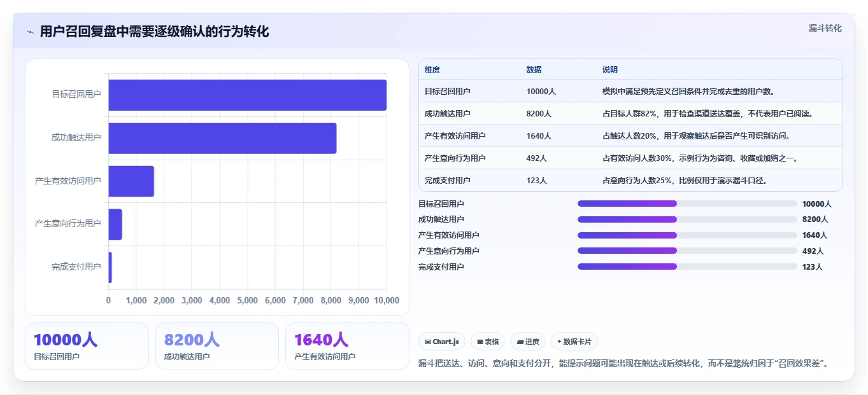Click the 1,000 tick on the chart x-axis

tap(136, 301)
